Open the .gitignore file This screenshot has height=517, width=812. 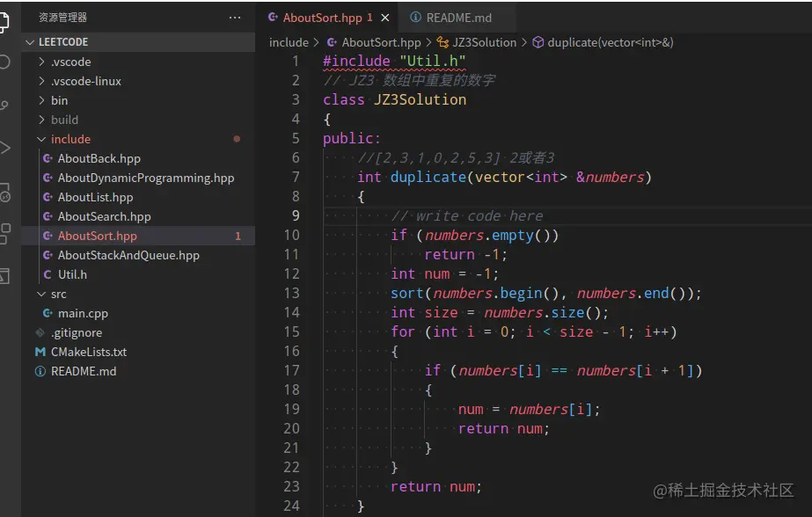tap(138, 332)
